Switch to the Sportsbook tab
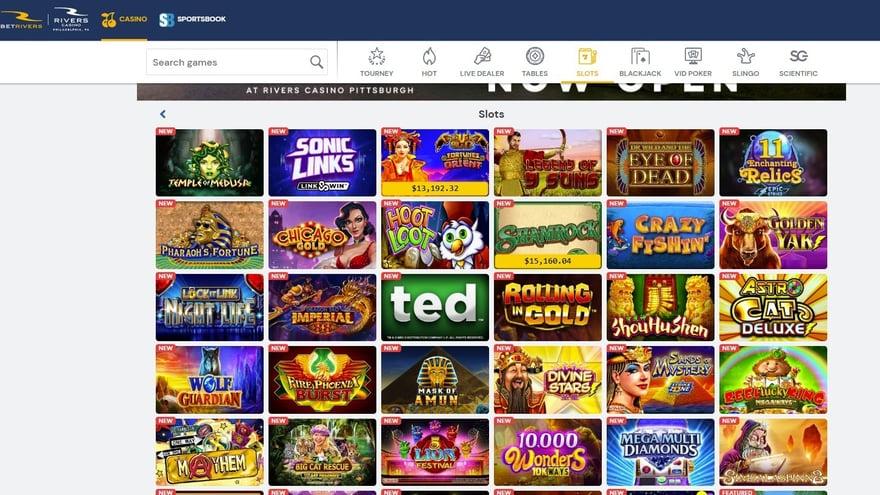This screenshot has height=495, width=880. 192,20
